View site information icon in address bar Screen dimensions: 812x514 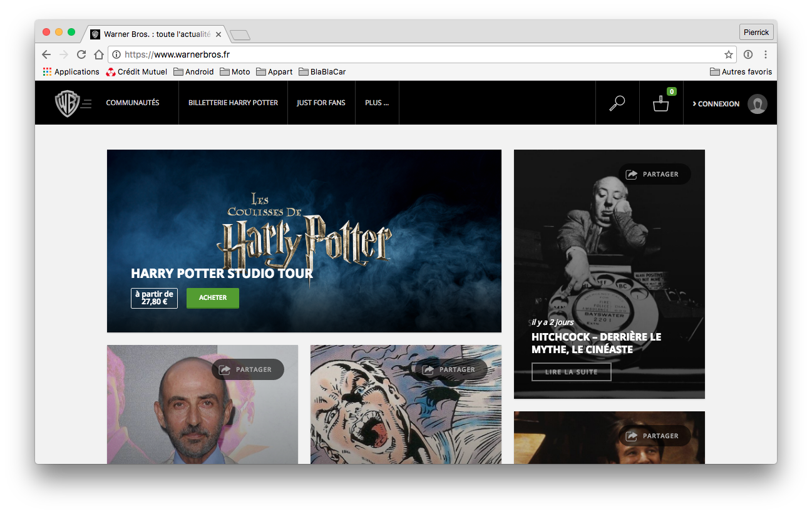(x=116, y=54)
